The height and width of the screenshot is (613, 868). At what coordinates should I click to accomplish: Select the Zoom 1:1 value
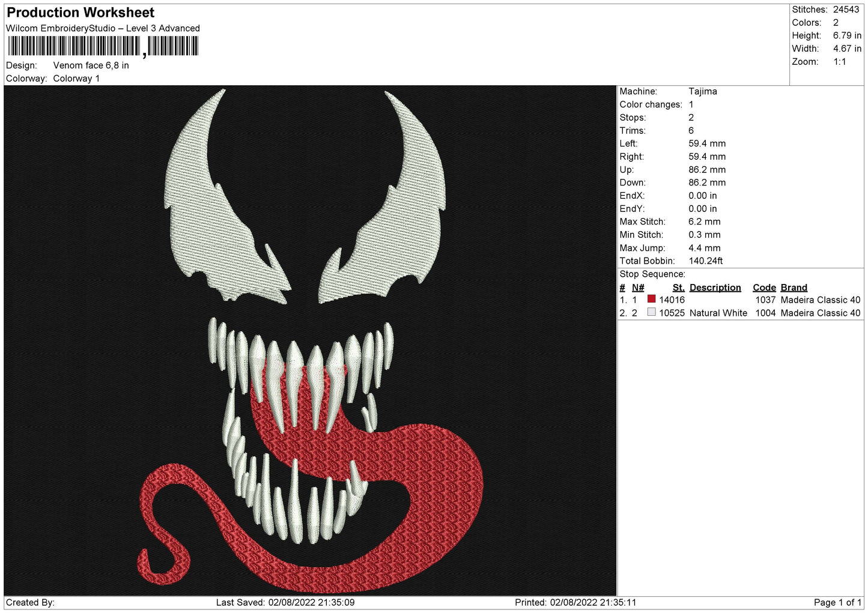(839, 62)
